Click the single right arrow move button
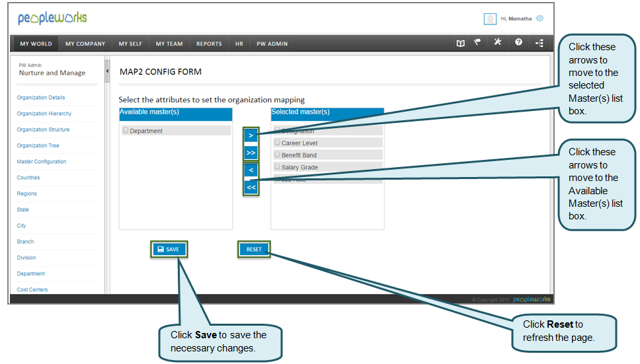 point(251,135)
